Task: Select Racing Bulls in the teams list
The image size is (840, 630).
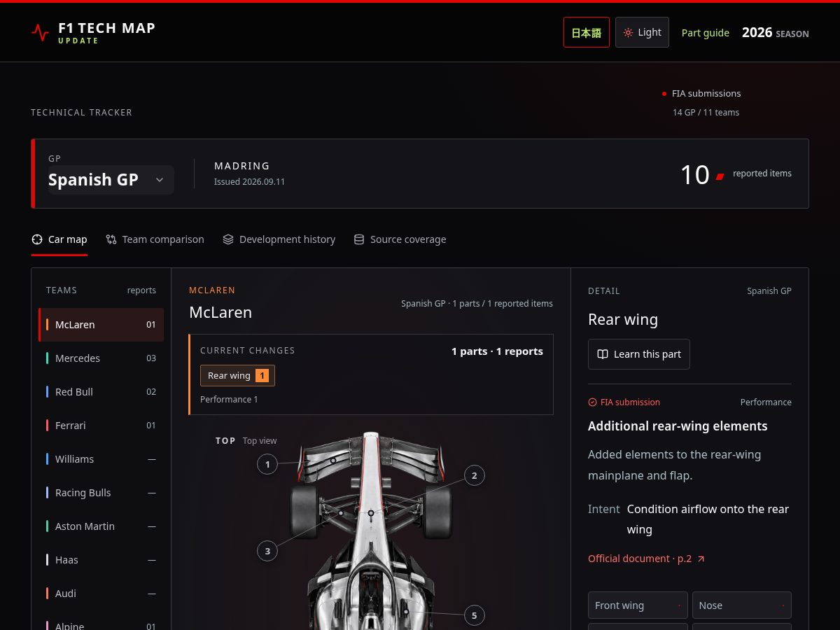Action: pyautogui.click(x=101, y=493)
